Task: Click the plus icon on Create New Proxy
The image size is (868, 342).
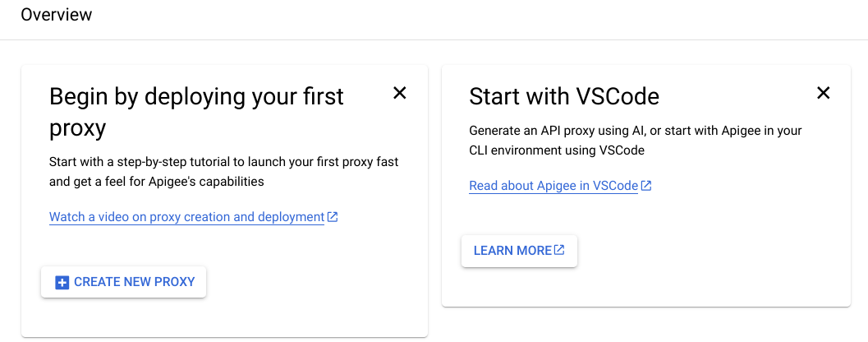Action: (x=62, y=283)
